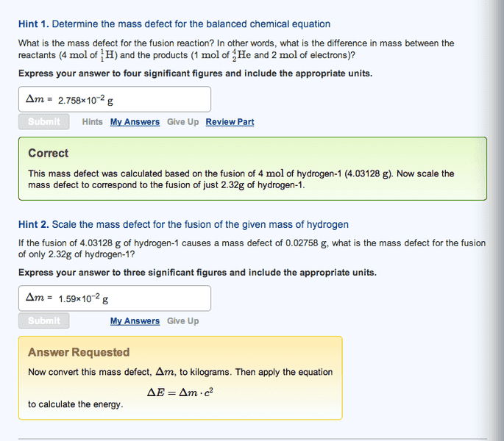The height and width of the screenshot is (441, 504).
Task: Click Give Up next to Review Part
Action: (x=182, y=122)
